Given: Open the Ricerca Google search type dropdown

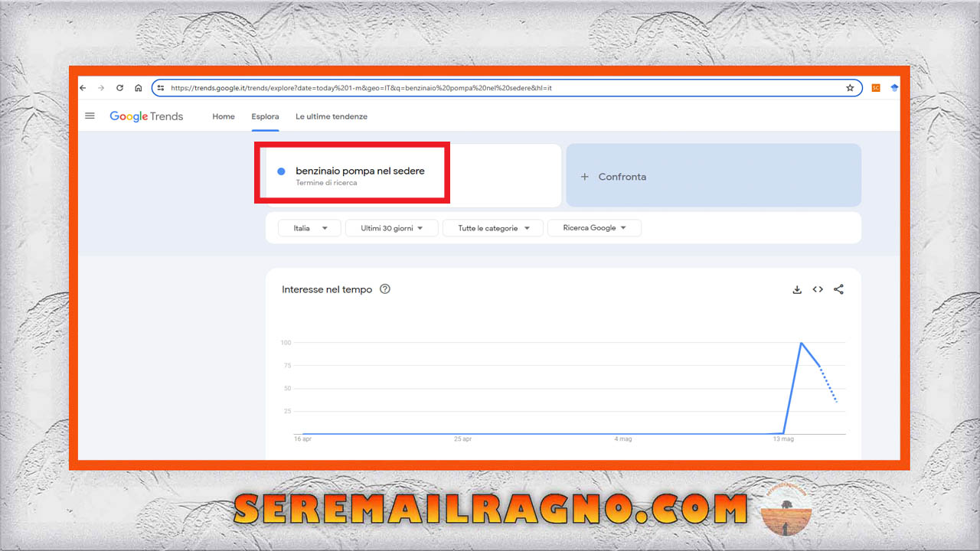Looking at the screenshot, I should tap(594, 228).
